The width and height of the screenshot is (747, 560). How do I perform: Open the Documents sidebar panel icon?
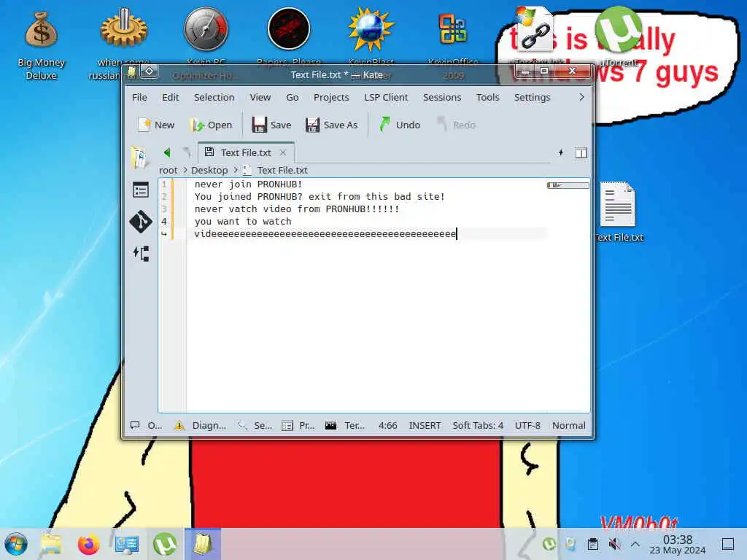tap(139, 158)
